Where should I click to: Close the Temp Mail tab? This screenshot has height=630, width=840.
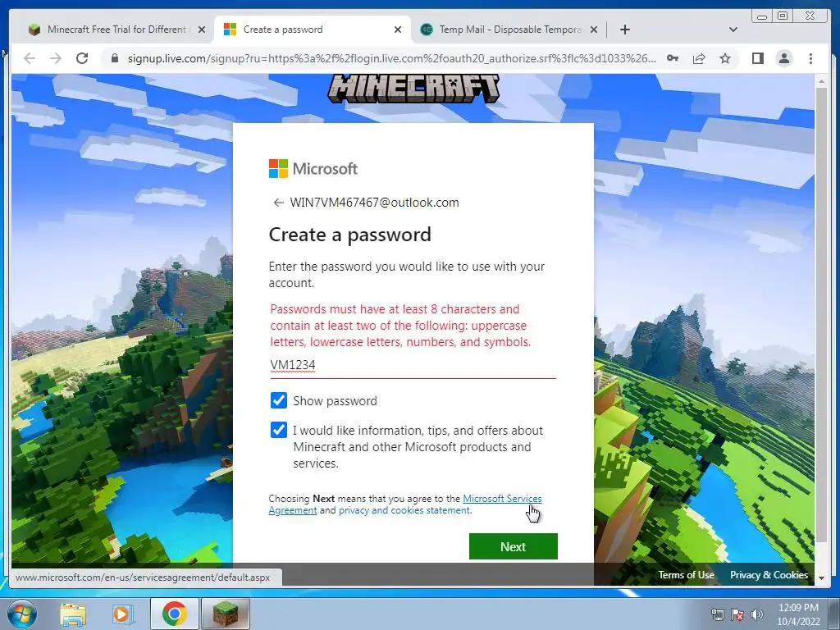(594, 30)
